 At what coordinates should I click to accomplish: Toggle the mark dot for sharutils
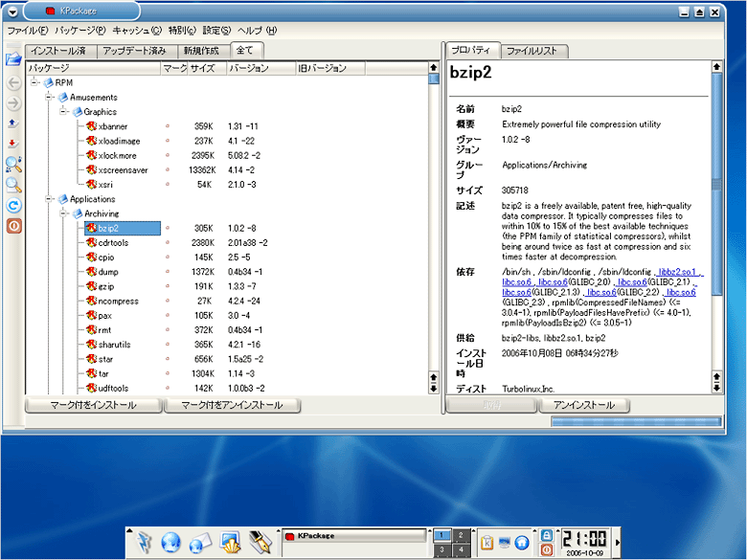pos(168,345)
